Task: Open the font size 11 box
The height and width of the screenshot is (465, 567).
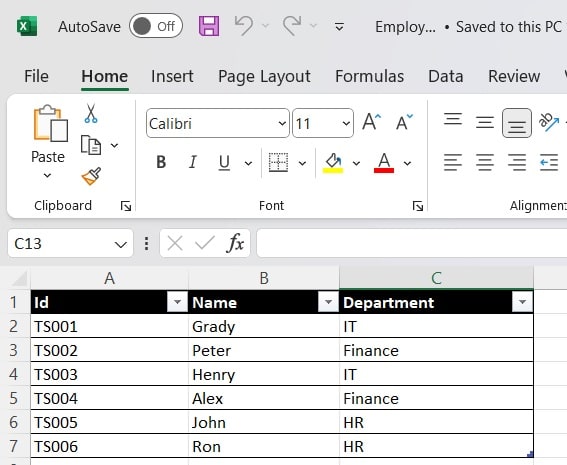Action: (323, 123)
